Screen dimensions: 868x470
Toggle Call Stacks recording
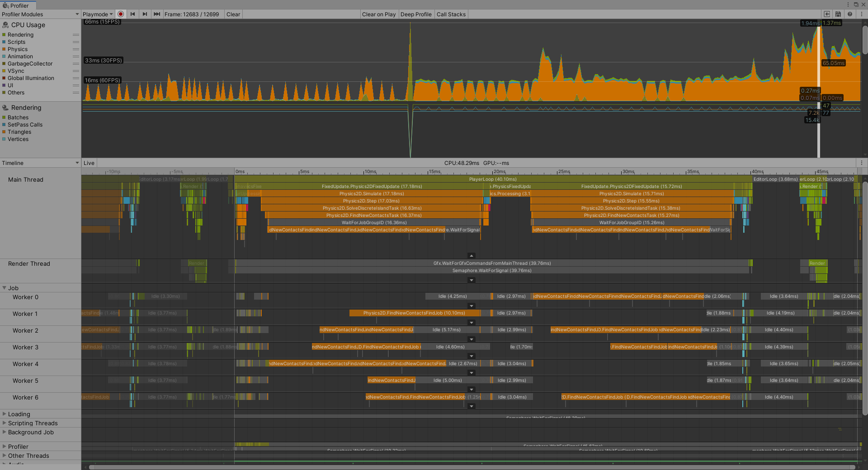(x=451, y=14)
